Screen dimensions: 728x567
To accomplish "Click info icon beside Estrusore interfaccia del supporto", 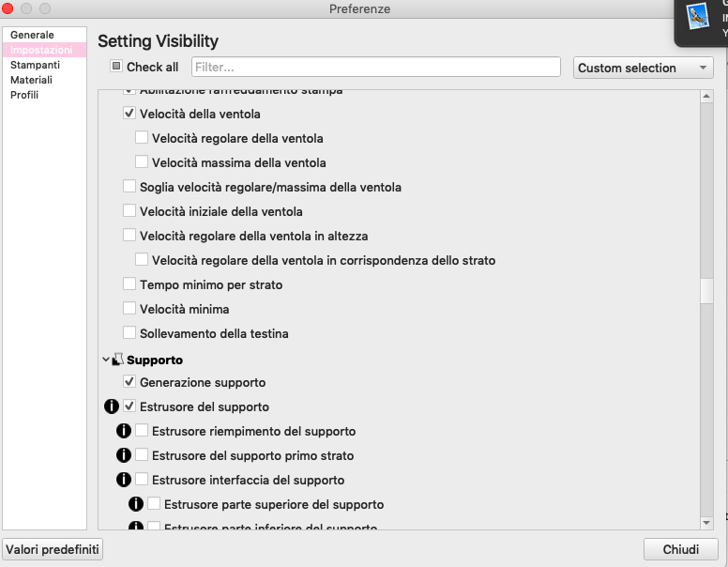I will [123, 480].
